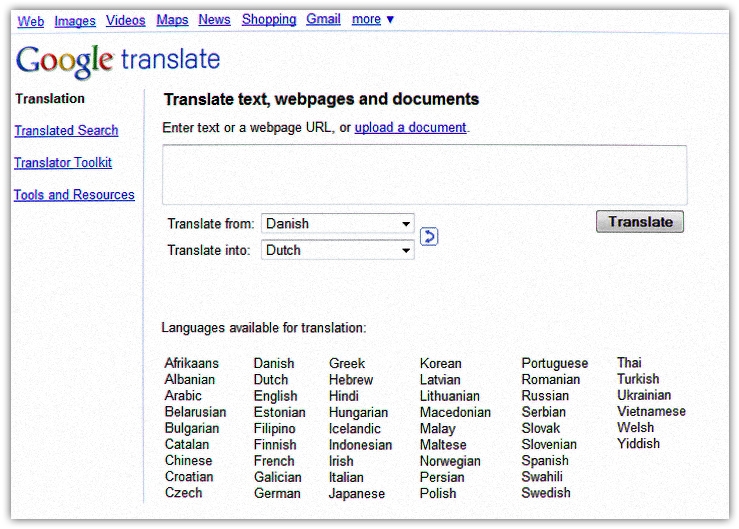Open Maps from the top bar
The image size is (739, 529).
tap(172, 19)
